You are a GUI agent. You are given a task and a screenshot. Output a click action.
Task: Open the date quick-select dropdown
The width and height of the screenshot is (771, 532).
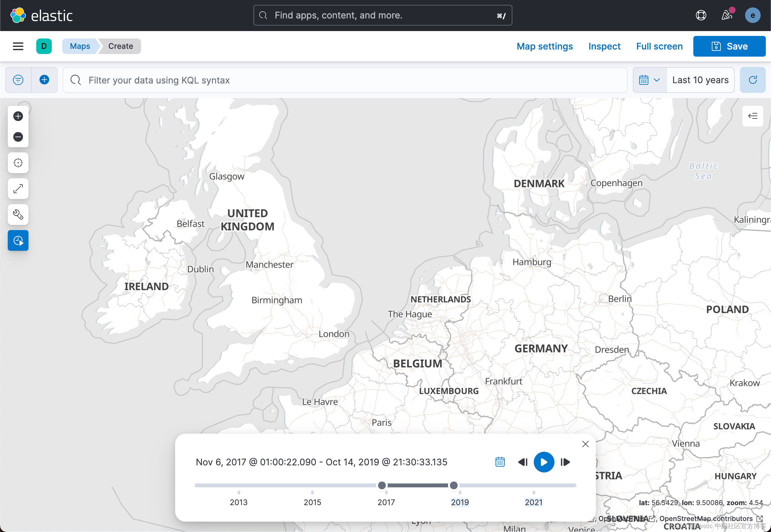(649, 80)
